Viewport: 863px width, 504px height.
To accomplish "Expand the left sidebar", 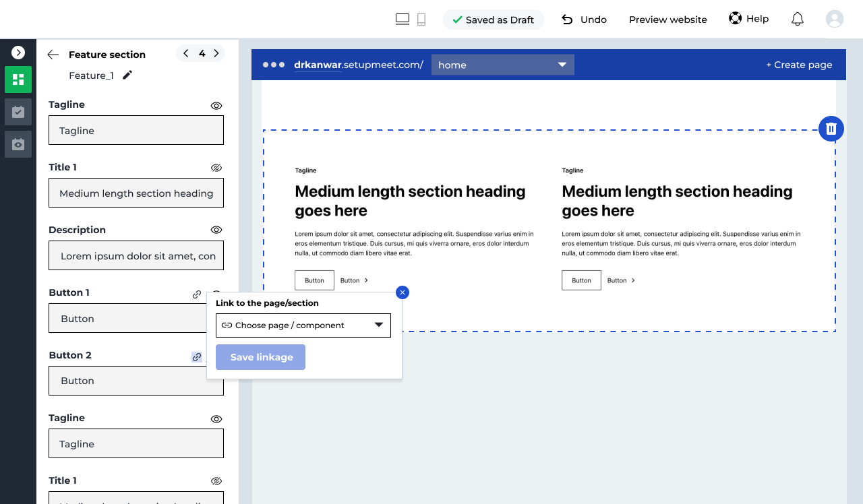I will point(18,52).
